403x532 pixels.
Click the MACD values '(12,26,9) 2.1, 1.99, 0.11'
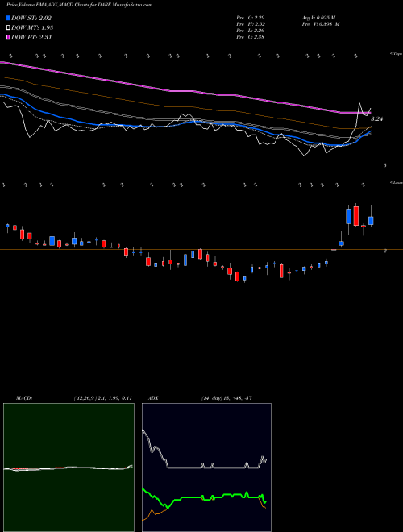coord(102,398)
